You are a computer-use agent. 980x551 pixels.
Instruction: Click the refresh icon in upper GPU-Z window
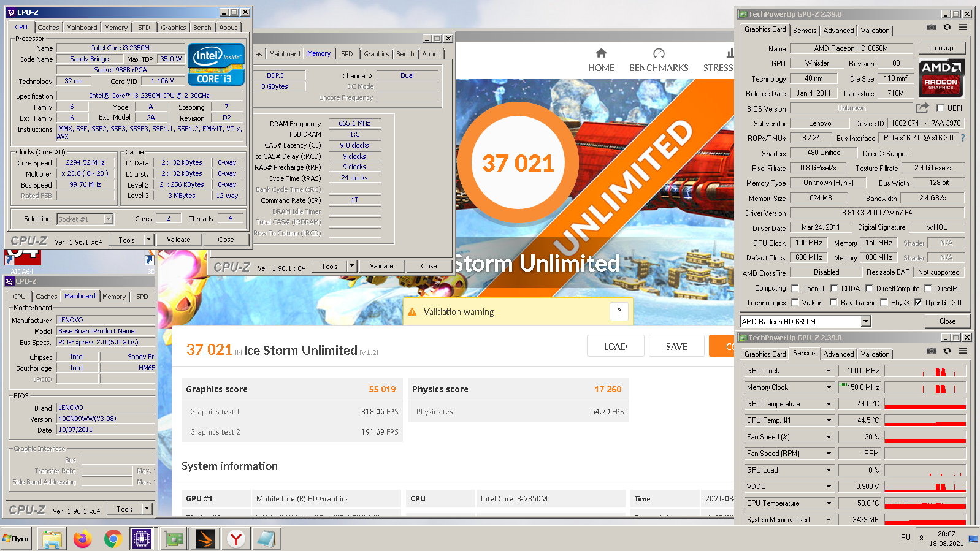pos(947,28)
